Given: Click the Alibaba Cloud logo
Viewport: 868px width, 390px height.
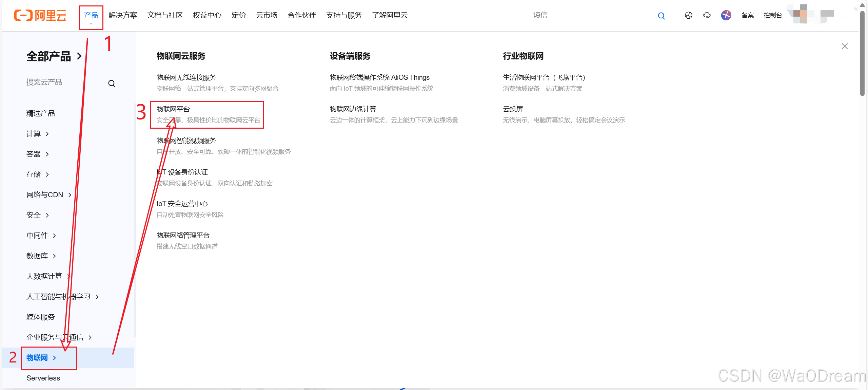Looking at the screenshot, I should tap(40, 15).
